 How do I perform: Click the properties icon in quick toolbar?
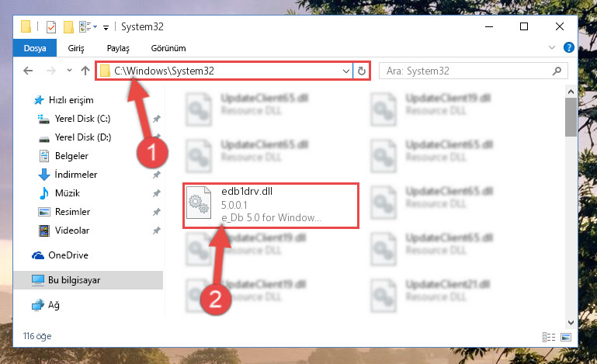(x=51, y=26)
